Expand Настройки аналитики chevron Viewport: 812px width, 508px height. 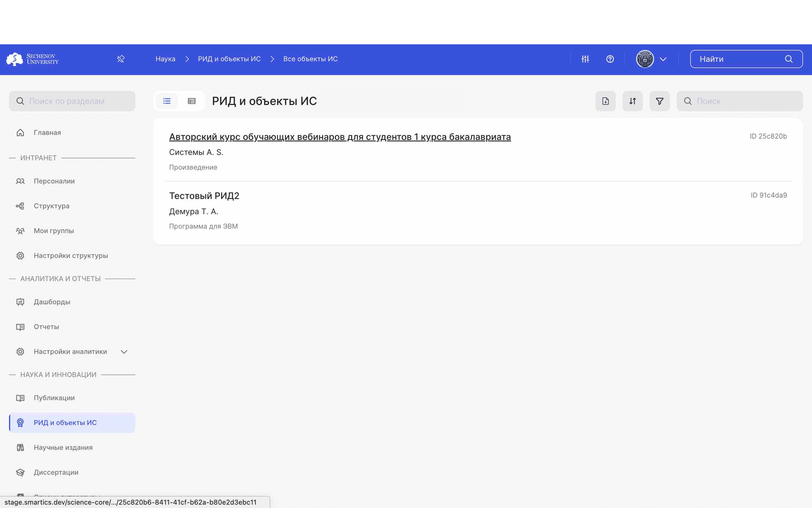click(x=124, y=352)
